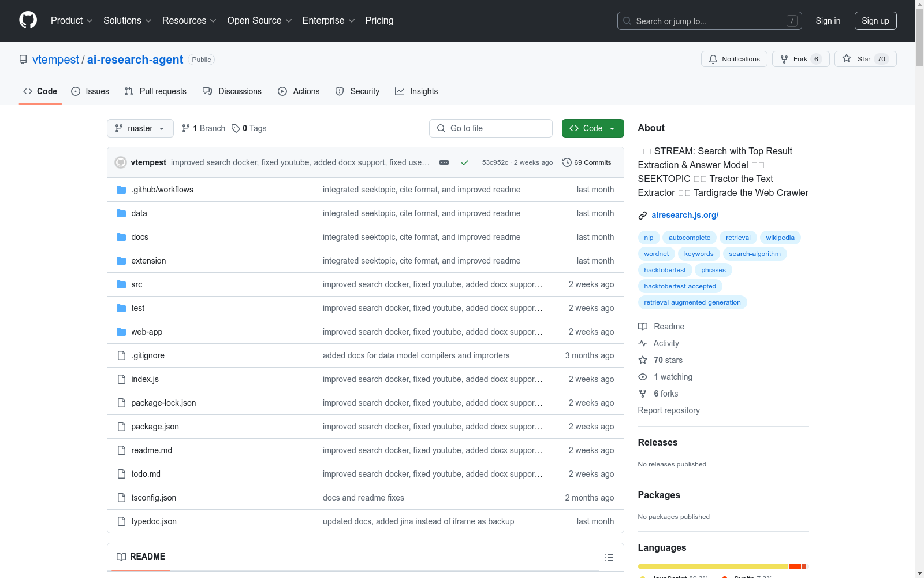Screen dimensions: 924x578
Task: Star the ai-research-agent repository
Action: point(865,59)
